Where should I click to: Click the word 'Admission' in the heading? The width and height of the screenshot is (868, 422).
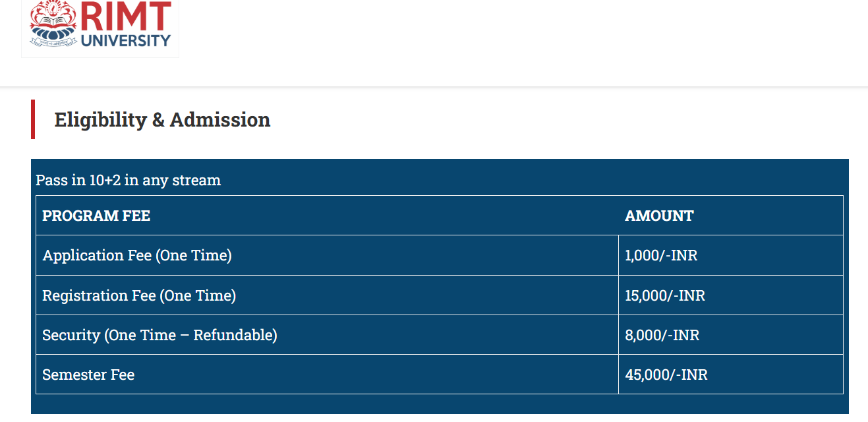click(220, 120)
